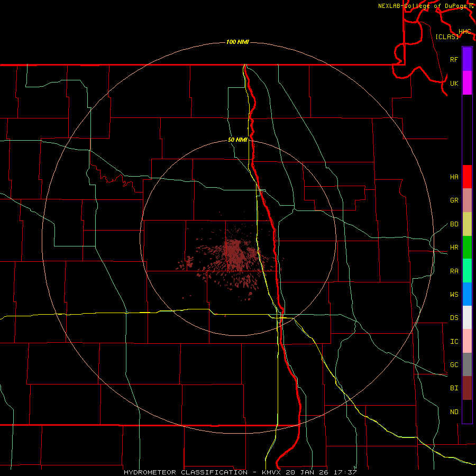This screenshot has height=476, width=476.
Task: Click the BI dark red legend swatch
Action: tap(467, 388)
